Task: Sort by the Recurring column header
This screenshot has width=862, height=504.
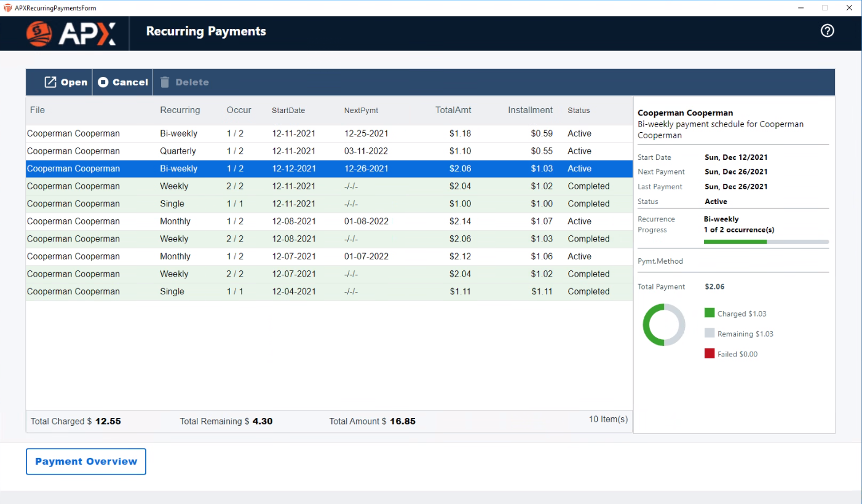Action: click(180, 110)
